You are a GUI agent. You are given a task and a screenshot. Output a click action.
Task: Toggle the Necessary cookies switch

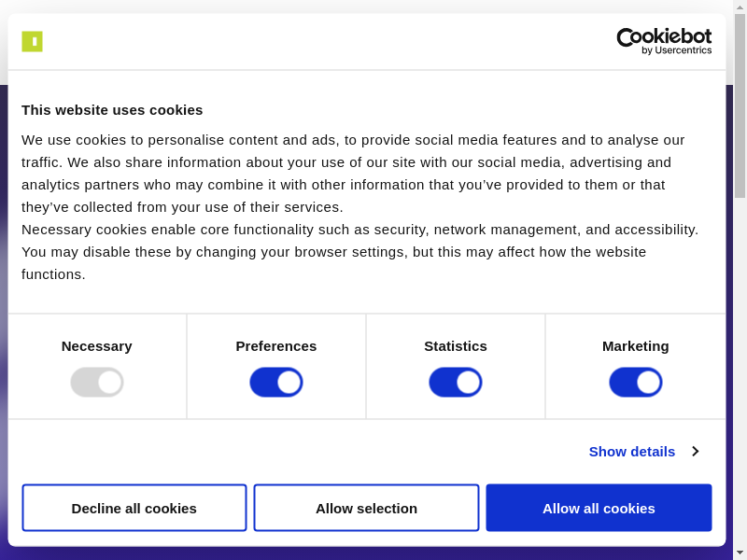(x=97, y=383)
